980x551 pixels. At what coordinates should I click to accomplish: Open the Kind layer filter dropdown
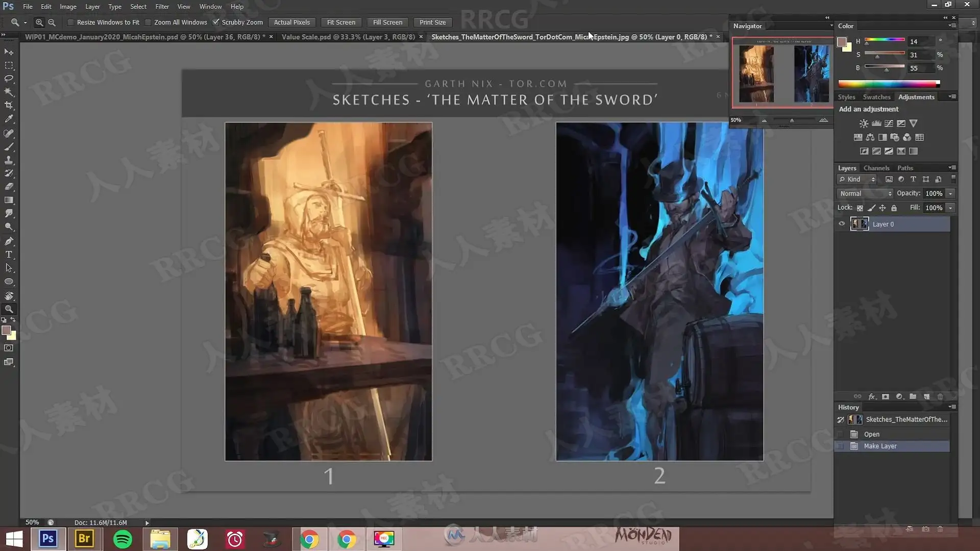[857, 180]
